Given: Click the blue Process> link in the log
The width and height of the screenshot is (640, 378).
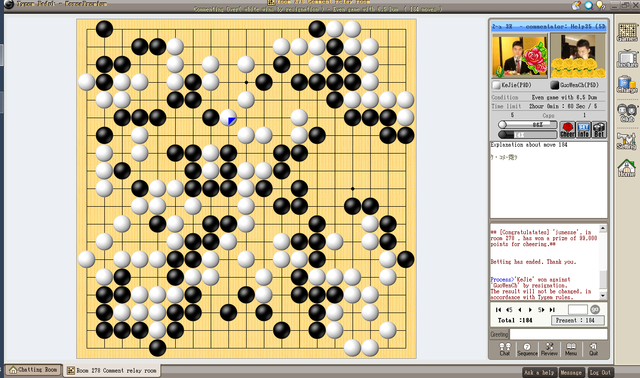Looking at the screenshot, I should [501, 280].
